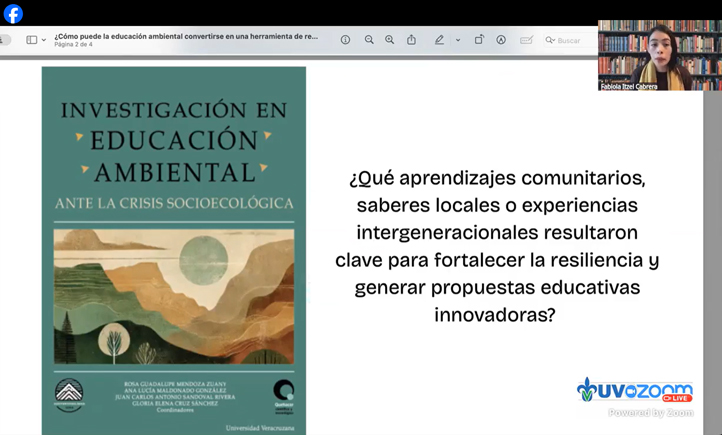Viewport: 722px width, 435px height.
Task: Click the UV Zoom Live logo
Action: tap(634, 390)
